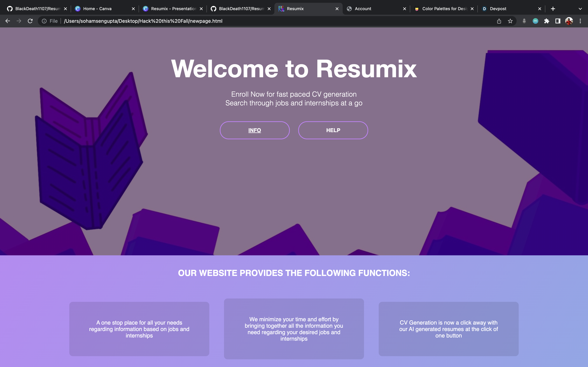Click the user profile avatar

[x=569, y=21]
